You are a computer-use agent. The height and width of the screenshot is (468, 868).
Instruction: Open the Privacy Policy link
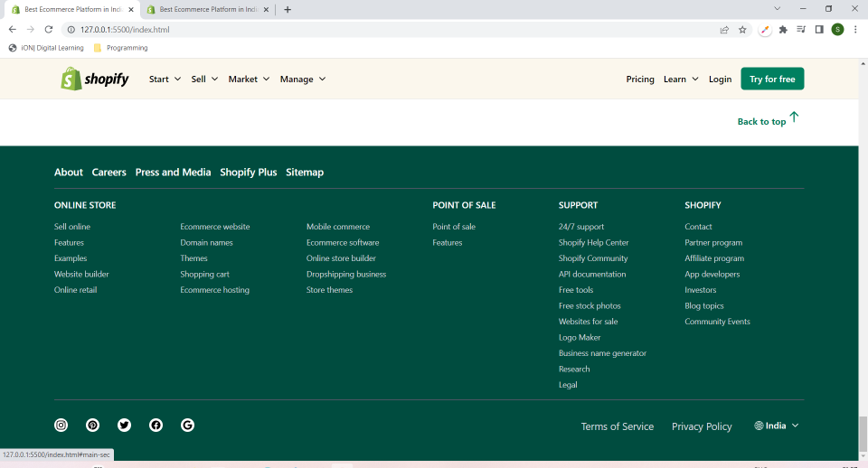702,426
